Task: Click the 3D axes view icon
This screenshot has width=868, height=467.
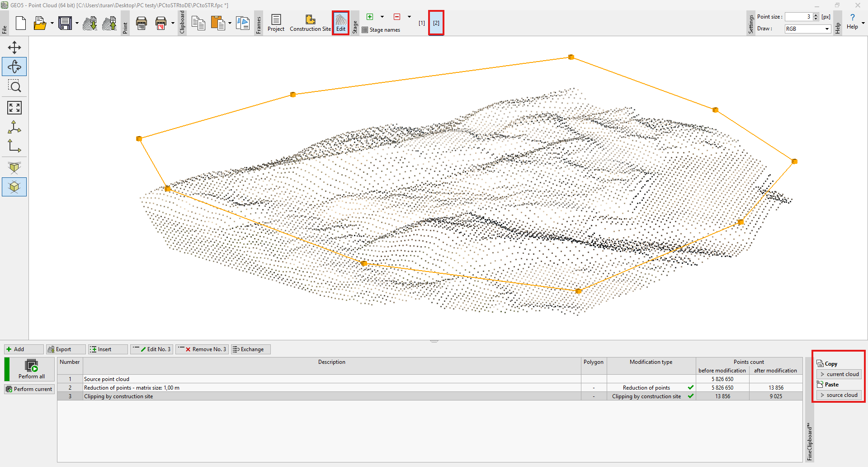Action: pos(14,127)
